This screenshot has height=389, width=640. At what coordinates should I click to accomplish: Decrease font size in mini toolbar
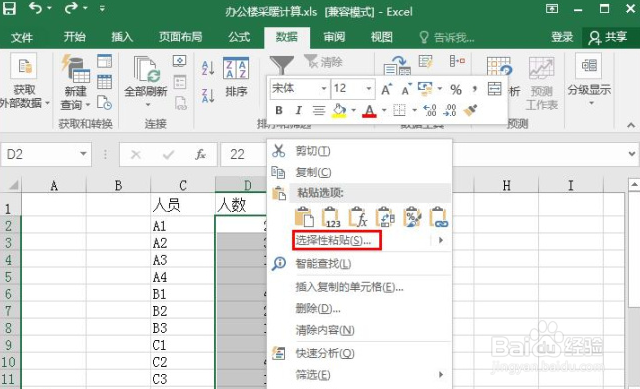(406, 89)
